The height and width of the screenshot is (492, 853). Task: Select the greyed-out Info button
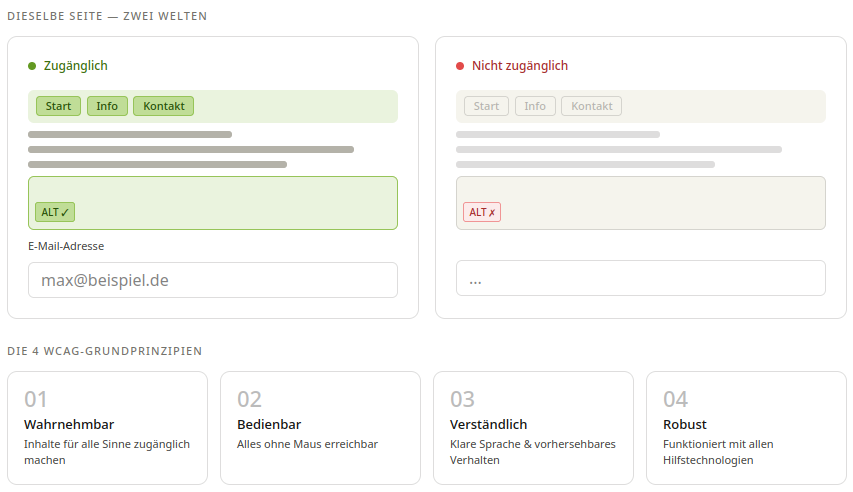coord(535,106)
